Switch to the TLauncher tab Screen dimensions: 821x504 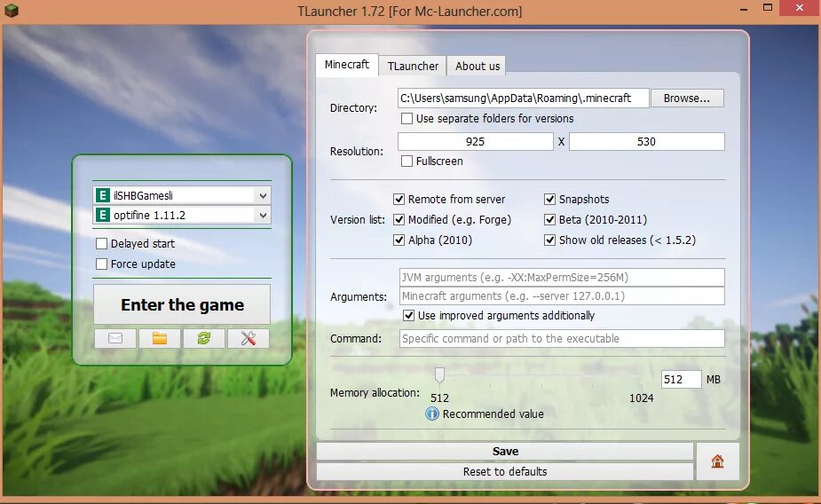coord(413,67)
